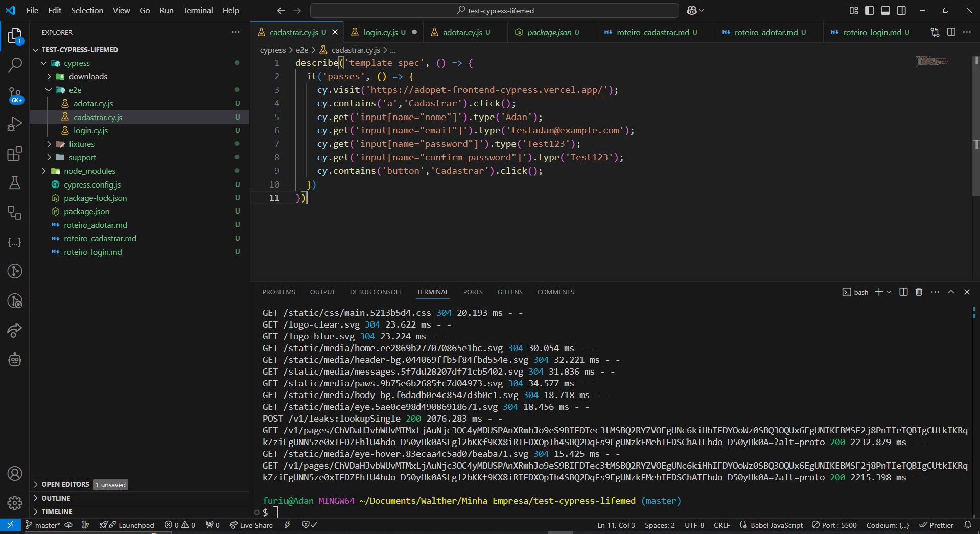The width and height of the screenshot is (980, 534).
Task: Open the Search view in activity bar
Action: (15, 65)
